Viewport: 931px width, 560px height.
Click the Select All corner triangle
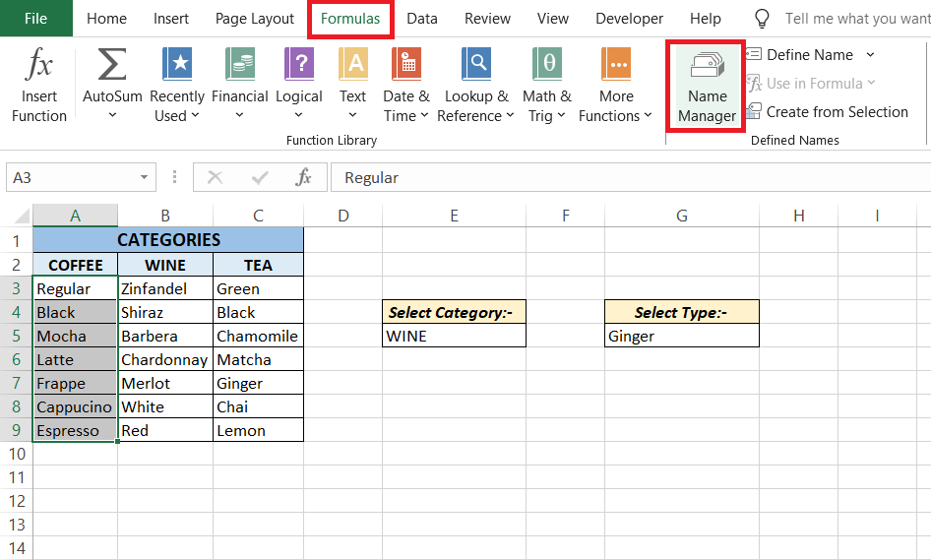point(21,215)
